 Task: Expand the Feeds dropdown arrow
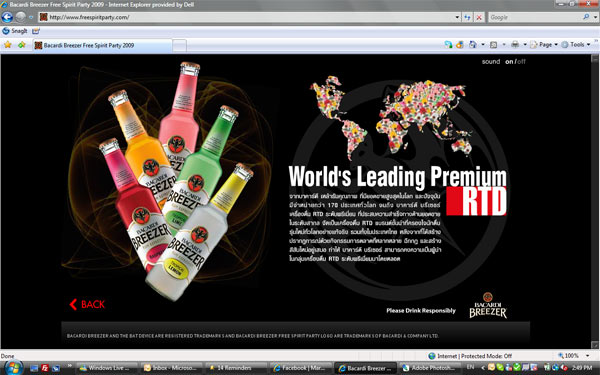pyautogui.click(x=504, y=45)
